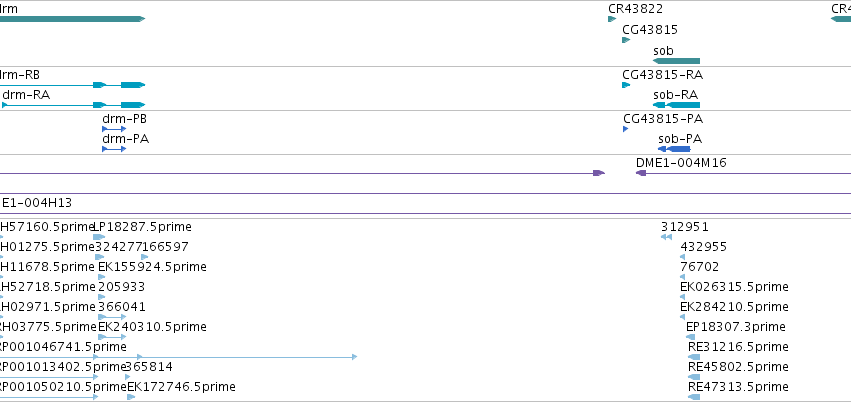Click the 312951 double-arrow feature

point(666,237)
